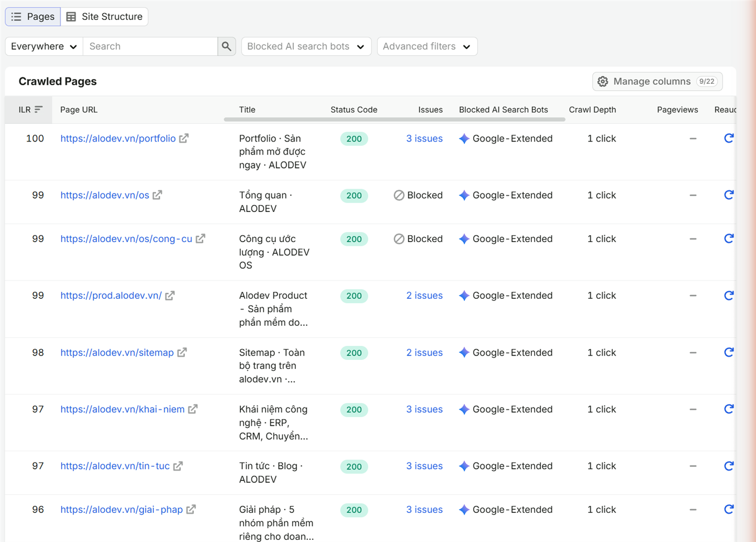The height and width of the screenshot is (542, 756).
Task: Click the Blocked status in alodev.vn/os row
Action: [x=418, y=195]
